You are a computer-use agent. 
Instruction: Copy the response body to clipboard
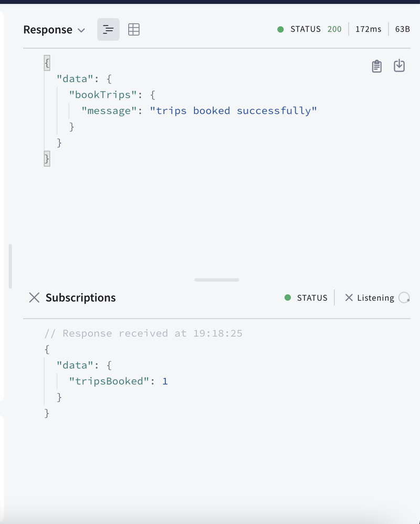(x=376, y=66)
